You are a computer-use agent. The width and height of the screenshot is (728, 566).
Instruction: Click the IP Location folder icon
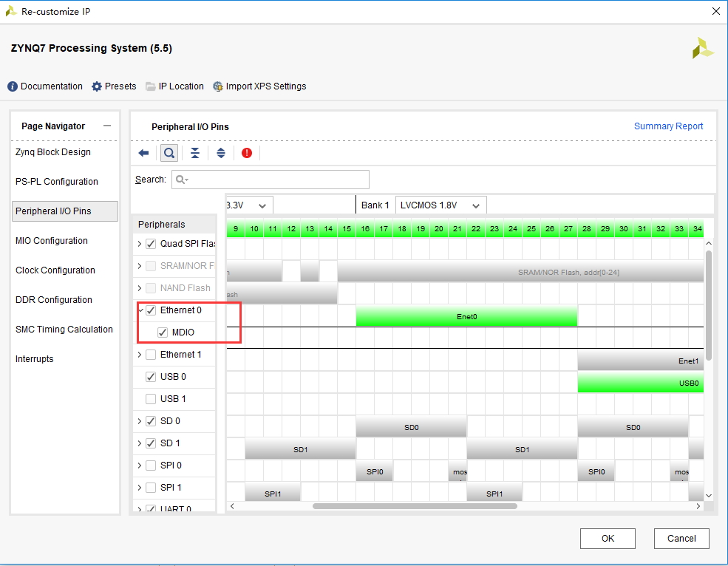tap(151, 86)
